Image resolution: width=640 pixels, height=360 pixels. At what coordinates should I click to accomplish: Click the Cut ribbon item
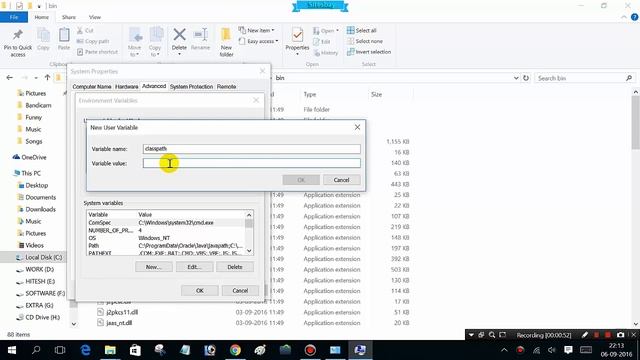coord(85,31)
